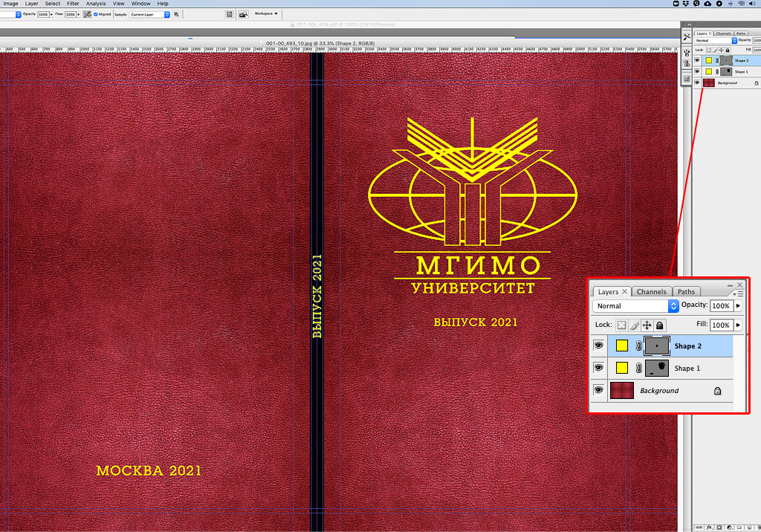
Task: Open the Sample dropdown showing Current Layer
Action: [x=149, y=15]
